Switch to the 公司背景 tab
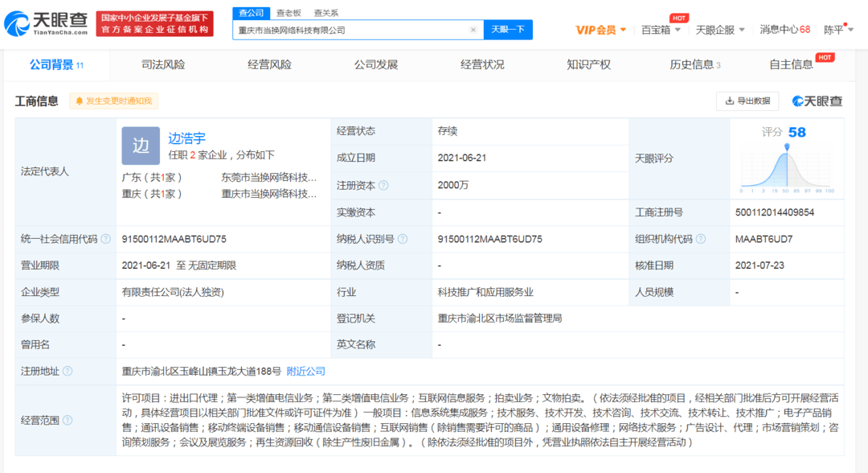The image size is (868, 473). point(56,65)
